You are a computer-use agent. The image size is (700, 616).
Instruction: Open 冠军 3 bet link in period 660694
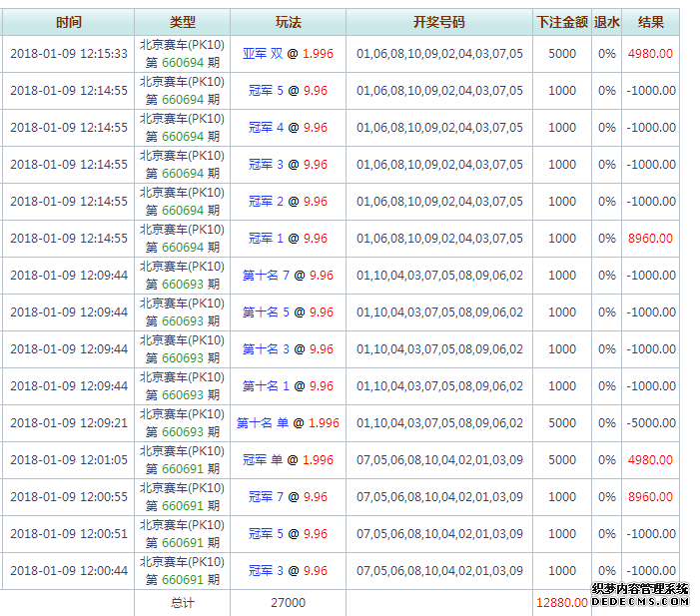[288, 165]
